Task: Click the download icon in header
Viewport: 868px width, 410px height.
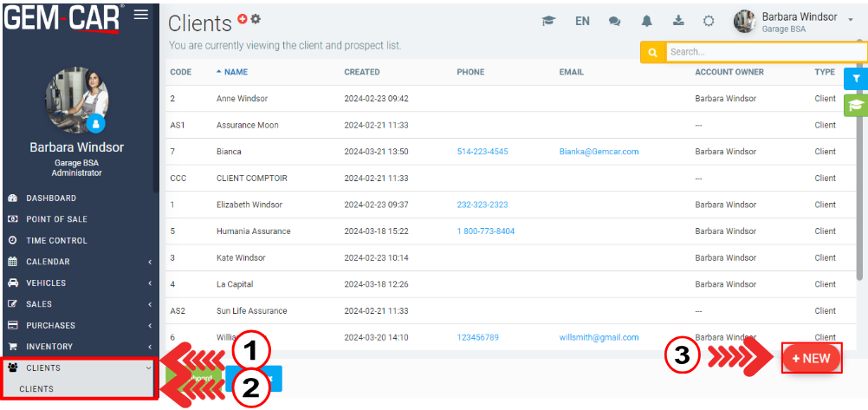Action: (x=677, y=21)
